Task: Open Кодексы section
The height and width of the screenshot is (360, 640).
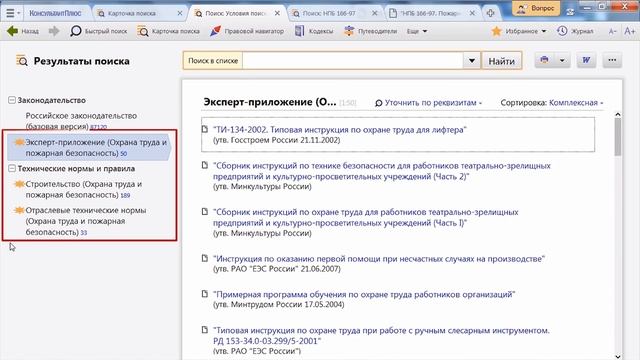Action: (x=314, y=31)
